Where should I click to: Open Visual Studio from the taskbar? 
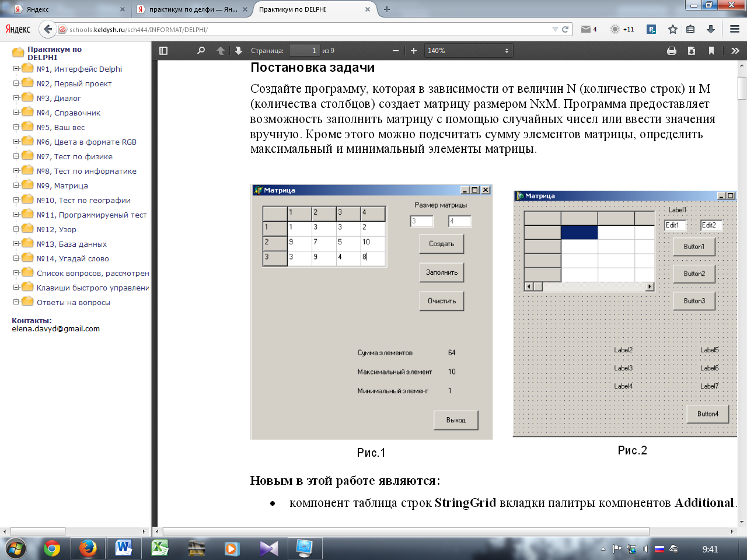click(269, 549)
